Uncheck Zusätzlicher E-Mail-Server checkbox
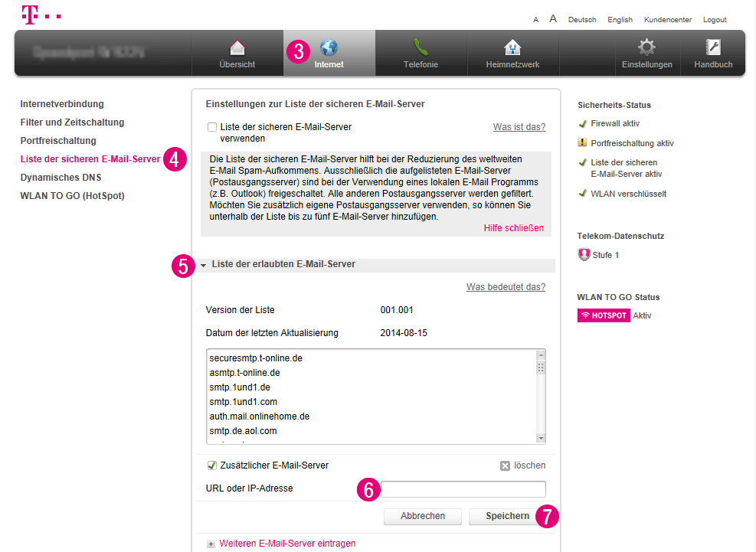Image resolution: width=756 pixels, height=552 pixels. [212, 465]
